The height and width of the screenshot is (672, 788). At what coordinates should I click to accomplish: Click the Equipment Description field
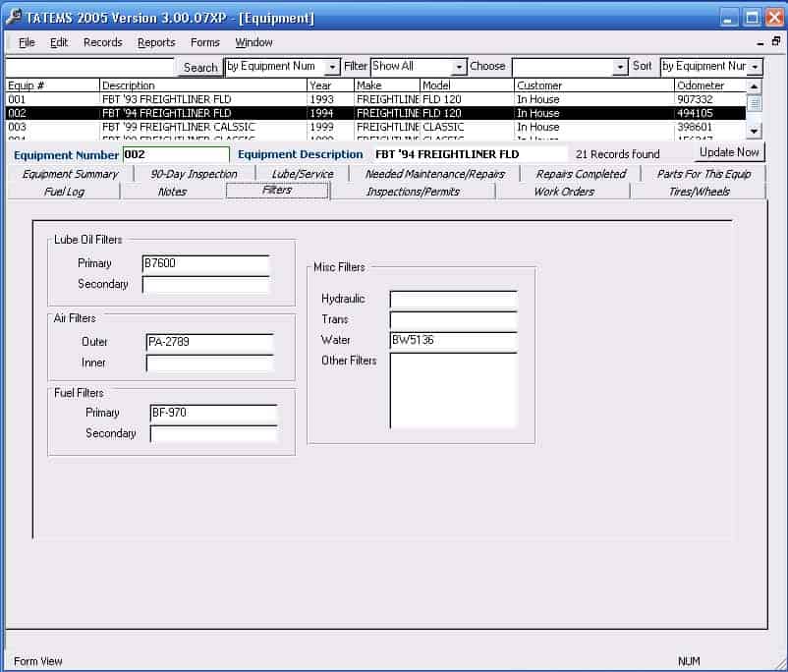point(470,154)
